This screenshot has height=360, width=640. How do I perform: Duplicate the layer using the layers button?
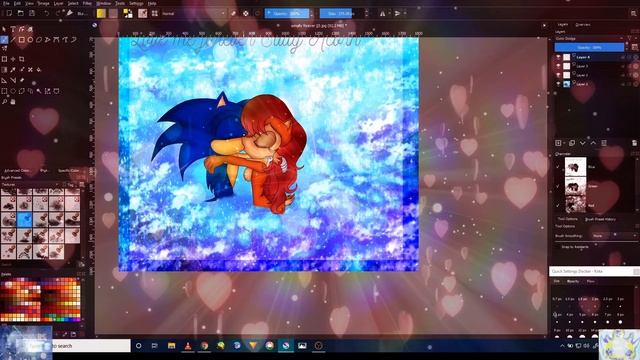coord(572,143)
